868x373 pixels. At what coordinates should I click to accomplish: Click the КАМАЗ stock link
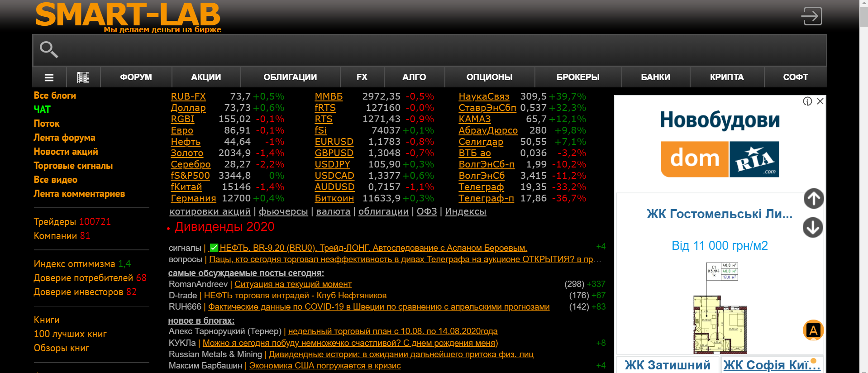(x=475, y=119)
